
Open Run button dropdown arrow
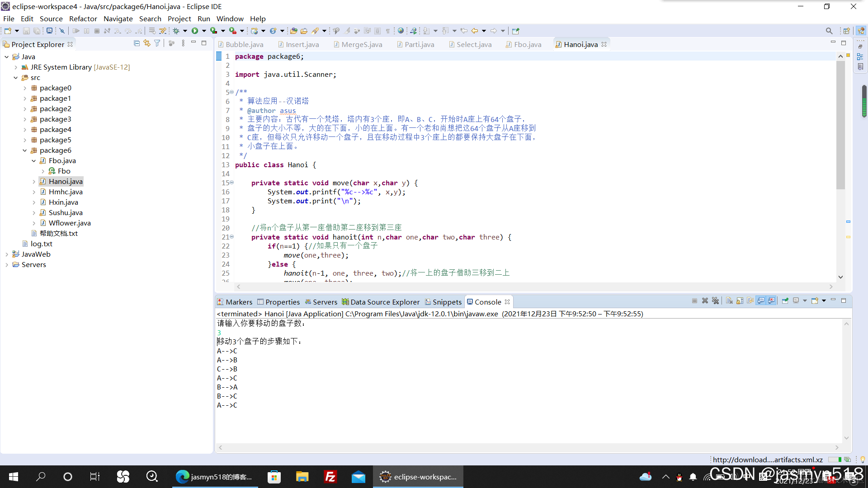pos(204,31)
